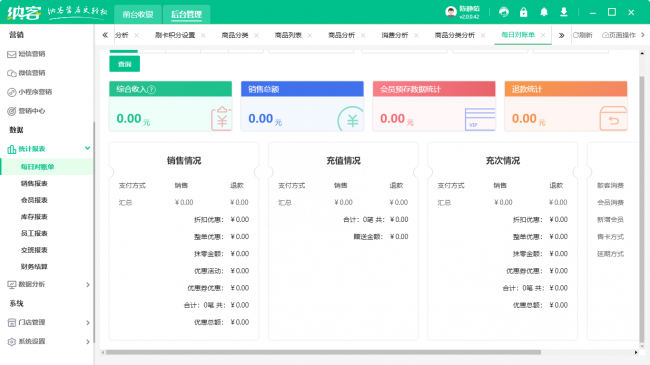Image resolution: width=650 pixels, height=365 pixels.
Task: Click the green 查询 button
Action: click(x=124, y=64)
